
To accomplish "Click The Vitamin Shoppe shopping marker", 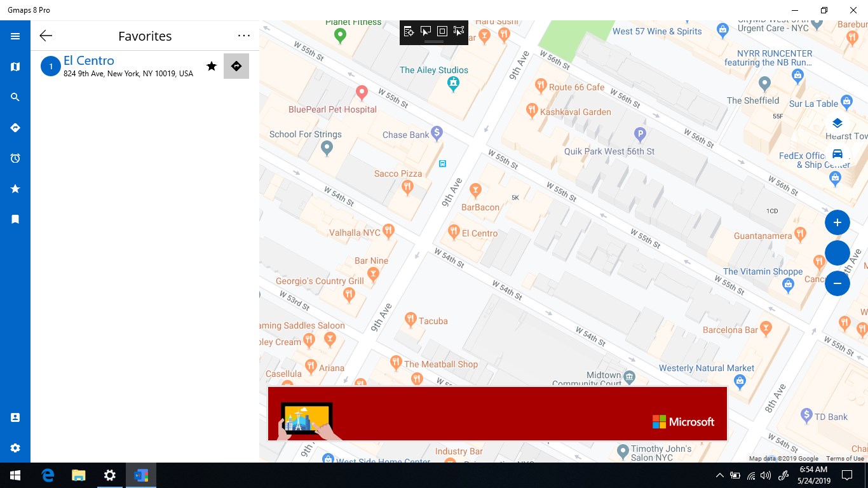I will [x=789, y=285].
